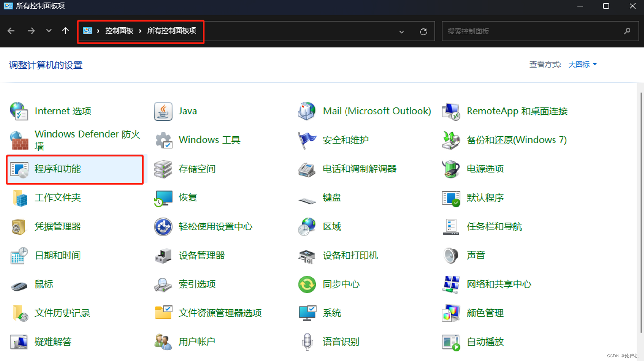Navigate up one level arrow

pos(65,31)
